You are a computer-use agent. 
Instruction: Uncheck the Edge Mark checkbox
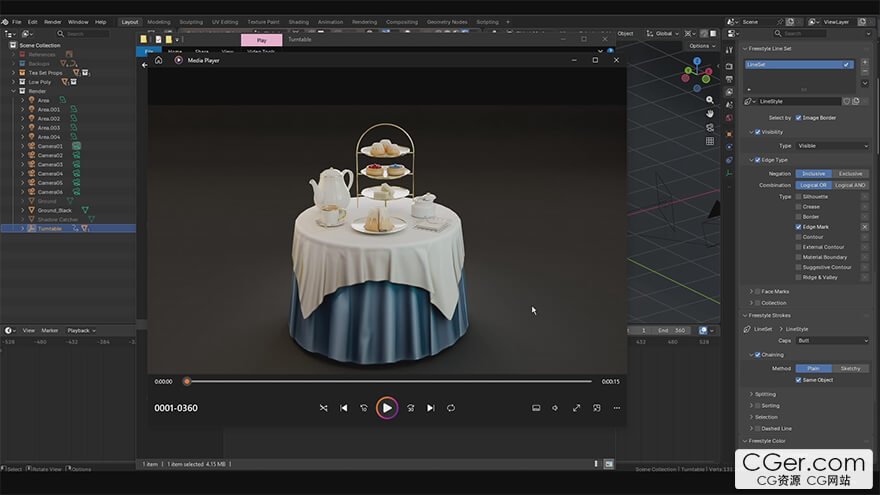click(798, 227)
